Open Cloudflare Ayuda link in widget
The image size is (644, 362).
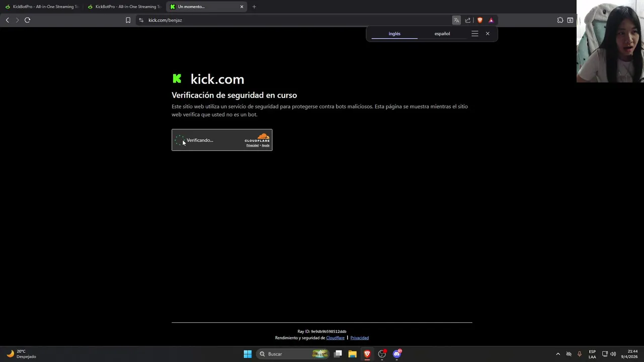266,145
